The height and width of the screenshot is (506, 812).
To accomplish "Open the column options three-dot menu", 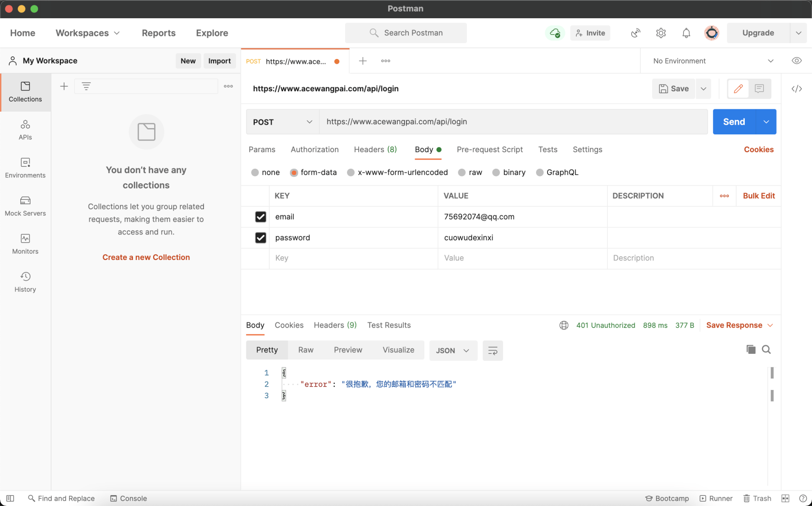I will (x=724, y=196).
